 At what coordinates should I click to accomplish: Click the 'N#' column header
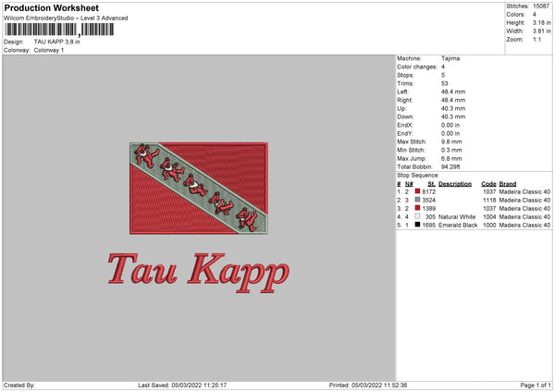pyautogui.click(x=409, y=184)
